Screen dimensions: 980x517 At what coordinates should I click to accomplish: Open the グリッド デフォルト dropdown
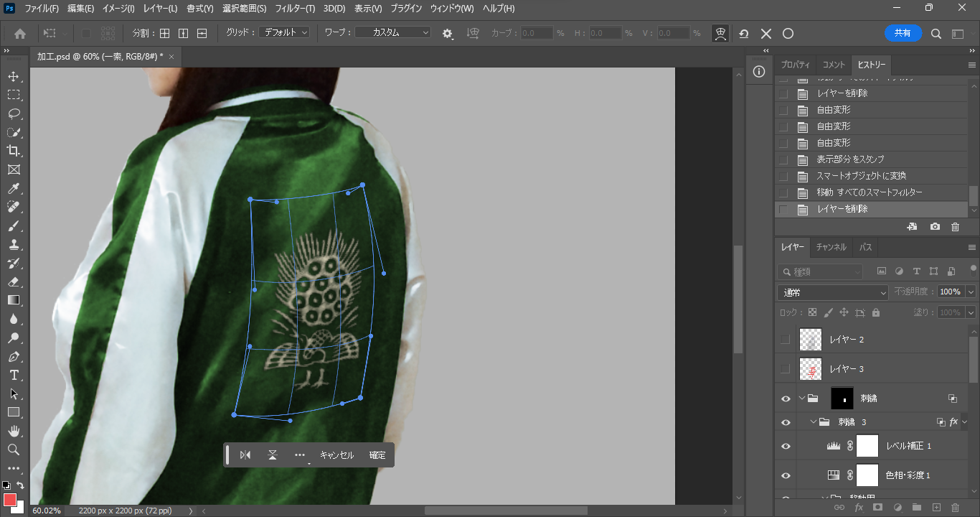[284, 33]
